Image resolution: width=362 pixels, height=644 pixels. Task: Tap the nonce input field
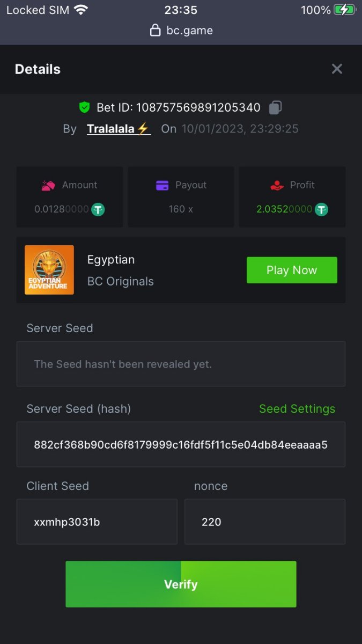pos(264,522)
